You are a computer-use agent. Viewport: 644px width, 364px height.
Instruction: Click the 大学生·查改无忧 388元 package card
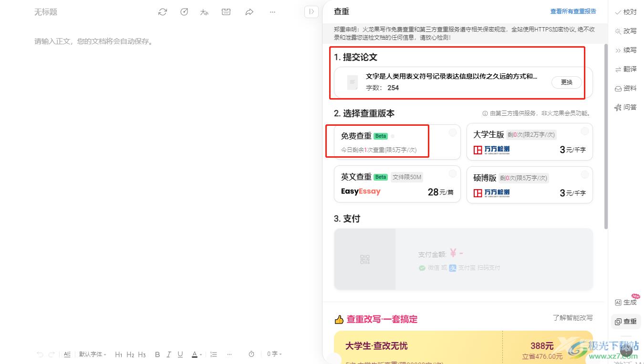[x=463, y=348]
